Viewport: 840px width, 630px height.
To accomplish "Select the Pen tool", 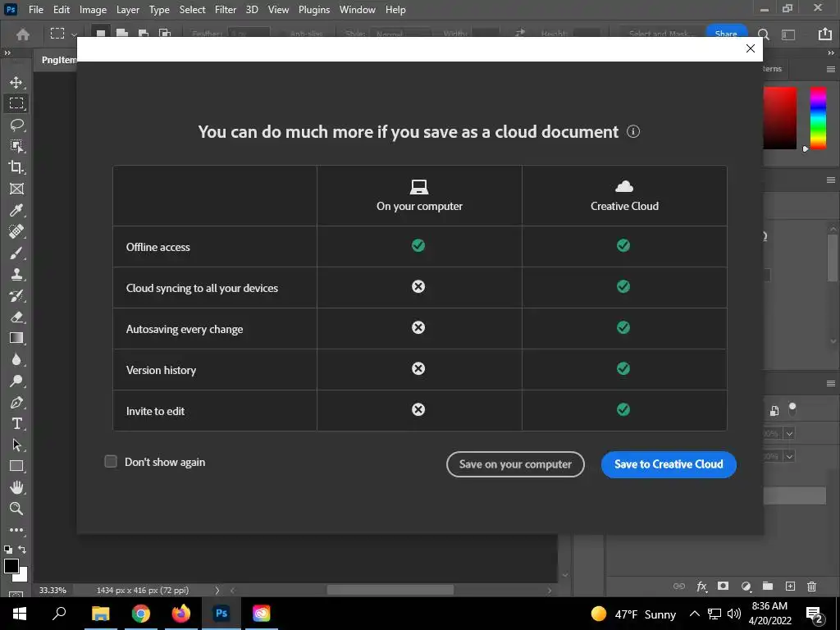I will [x=16, y=402].
